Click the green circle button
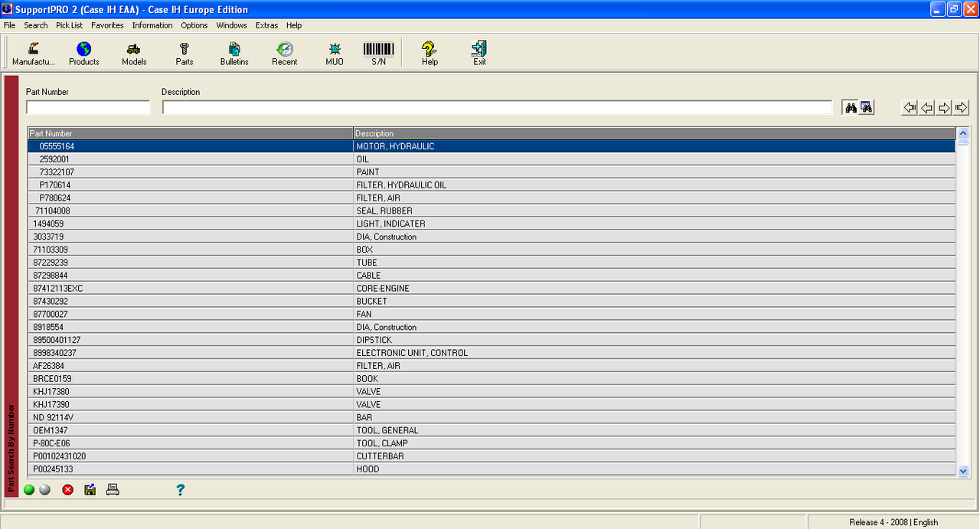The image size is (980, 529). click(x=29, y=490)
